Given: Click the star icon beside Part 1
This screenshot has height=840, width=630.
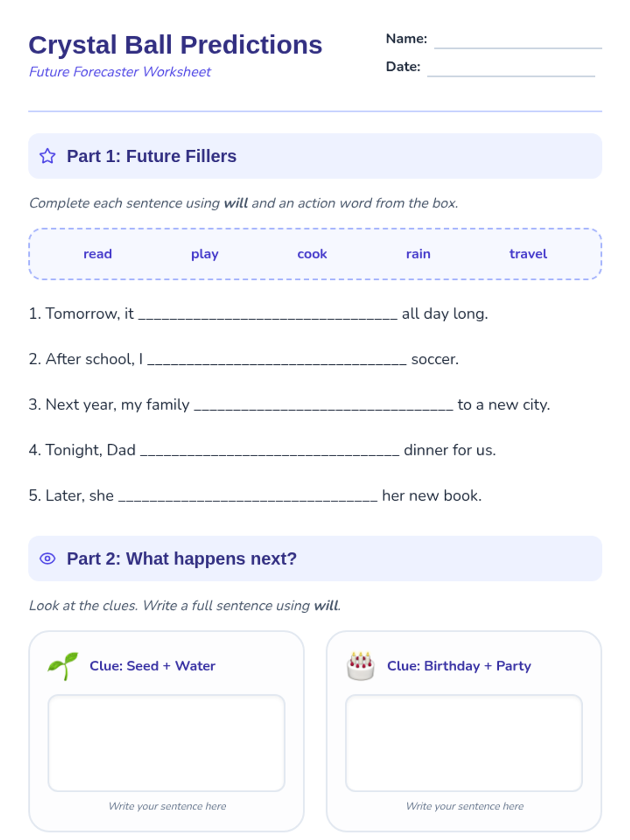Looking at the screenshot, I should (x=47, y=156).
